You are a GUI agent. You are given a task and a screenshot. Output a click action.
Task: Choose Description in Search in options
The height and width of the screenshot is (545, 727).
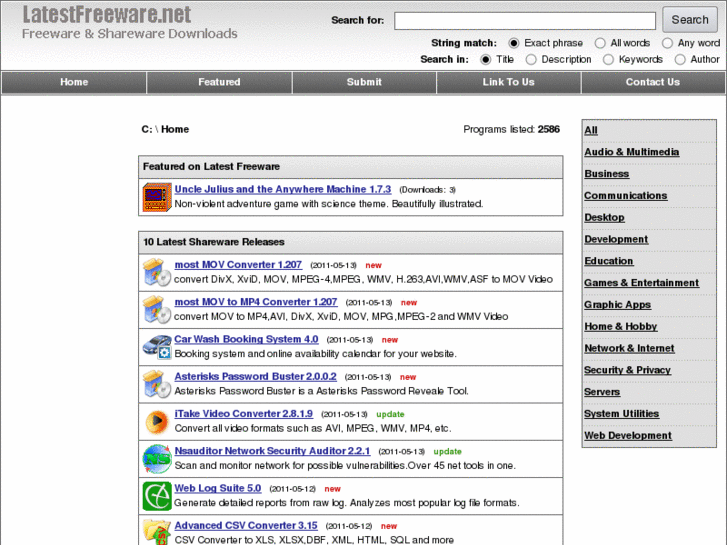(531, 60)
